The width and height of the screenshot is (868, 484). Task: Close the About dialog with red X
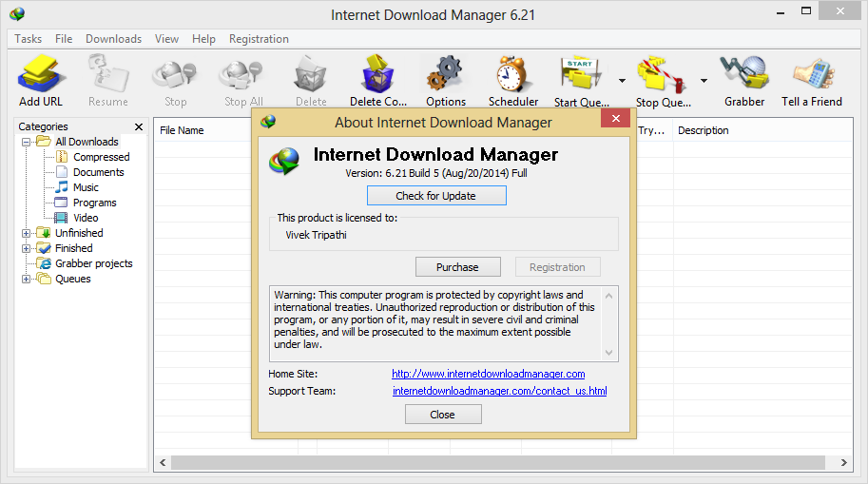click(615, 119)
